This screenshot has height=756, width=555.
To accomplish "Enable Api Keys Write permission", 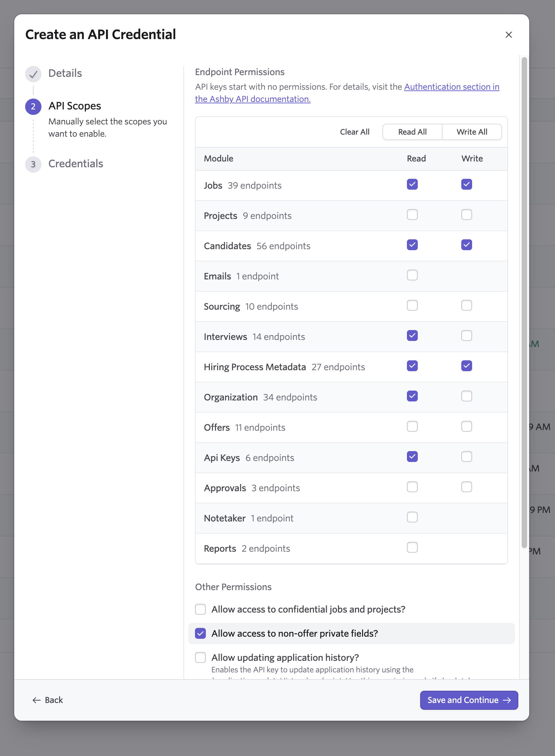I will (x=466, y=457).
